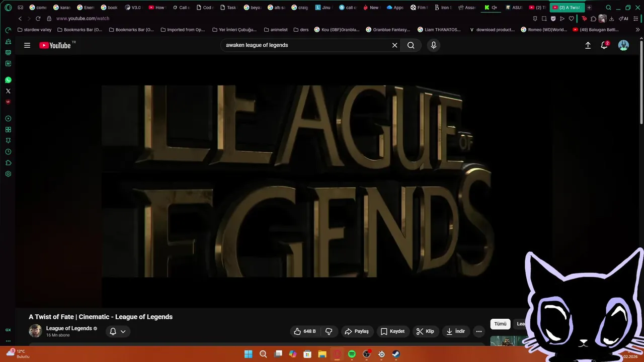Open the 'download product...' bookmark

[492, 30]
